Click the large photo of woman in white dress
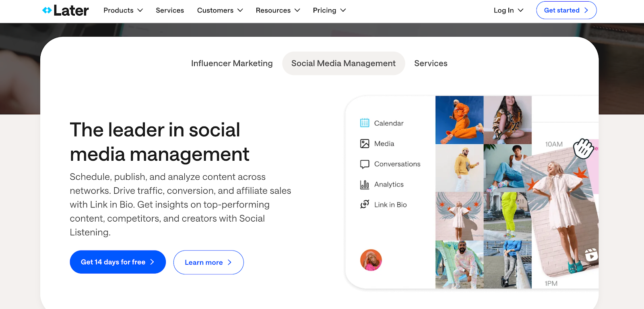 (563, 212)
